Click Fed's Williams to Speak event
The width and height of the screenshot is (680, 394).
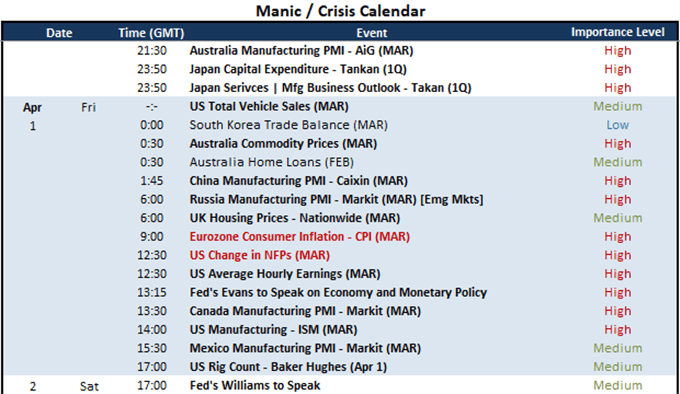(255, 386)
